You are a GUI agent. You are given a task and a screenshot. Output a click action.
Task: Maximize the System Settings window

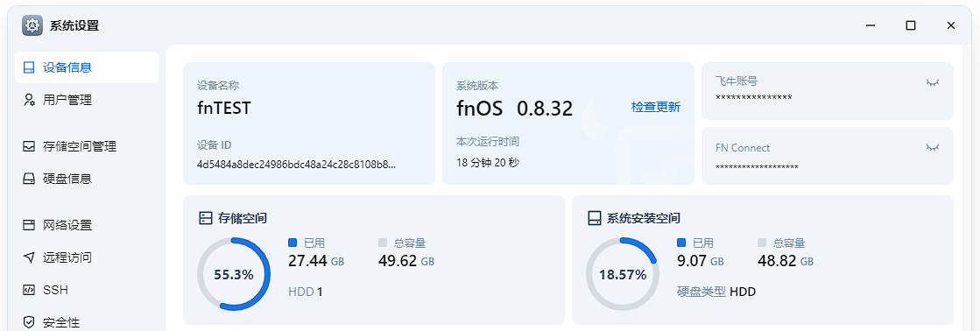pos(911,25)
